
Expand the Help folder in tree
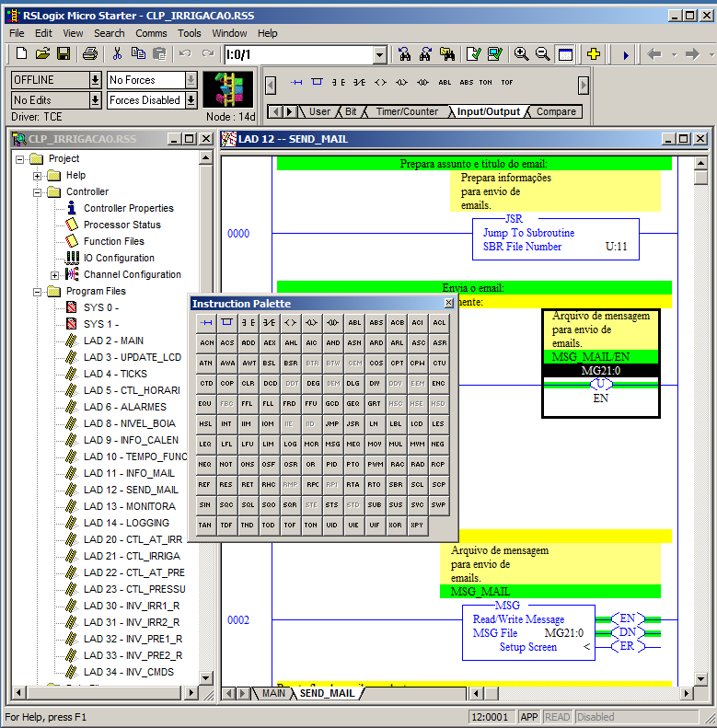click(x=38, y=175)
